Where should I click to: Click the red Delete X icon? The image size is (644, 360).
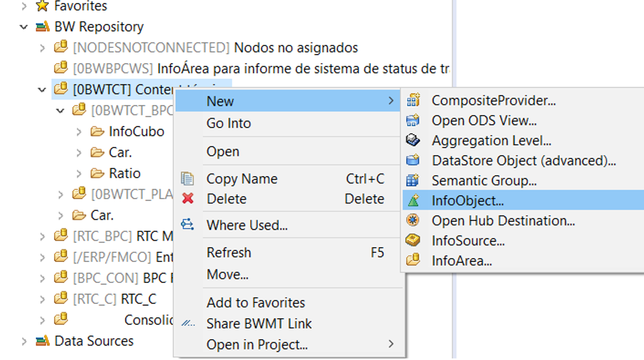[188, 198]
